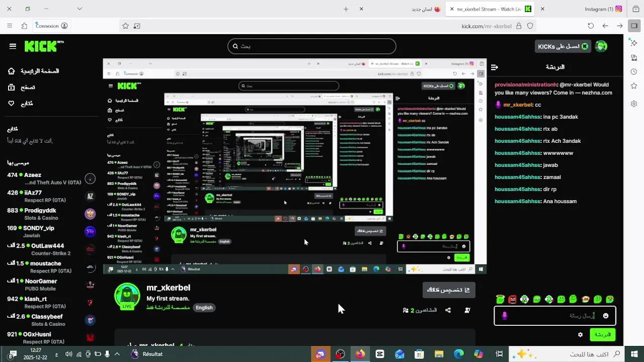The height and width of the screenshot is (362, 644).
Task: Click the chat message input field
Action: [554, 316]
